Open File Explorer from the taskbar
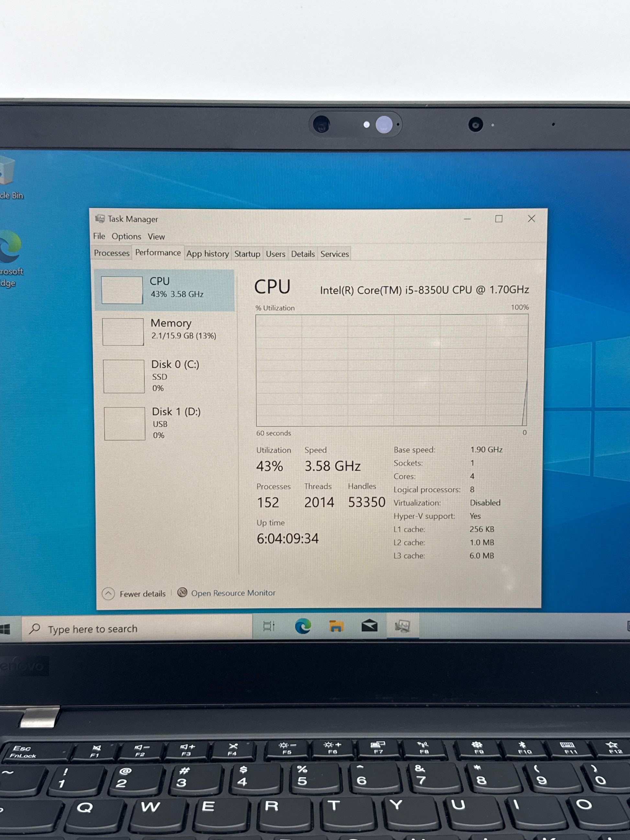 (x=336, y=626)
